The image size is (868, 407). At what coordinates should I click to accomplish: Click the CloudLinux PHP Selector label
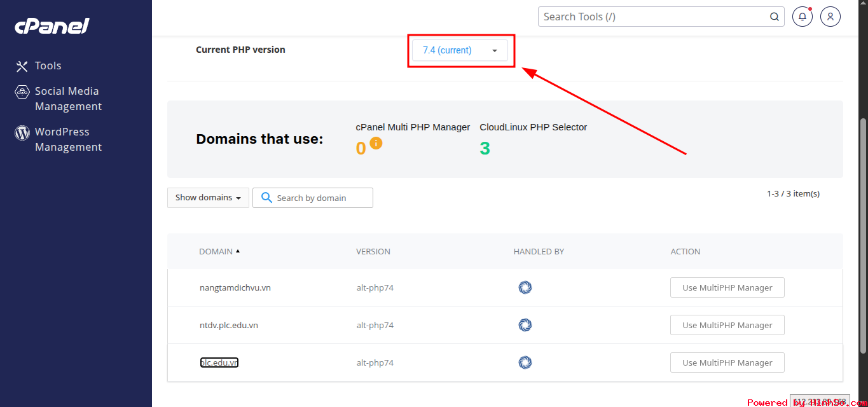pyautogui.click(x=534, y=127)
